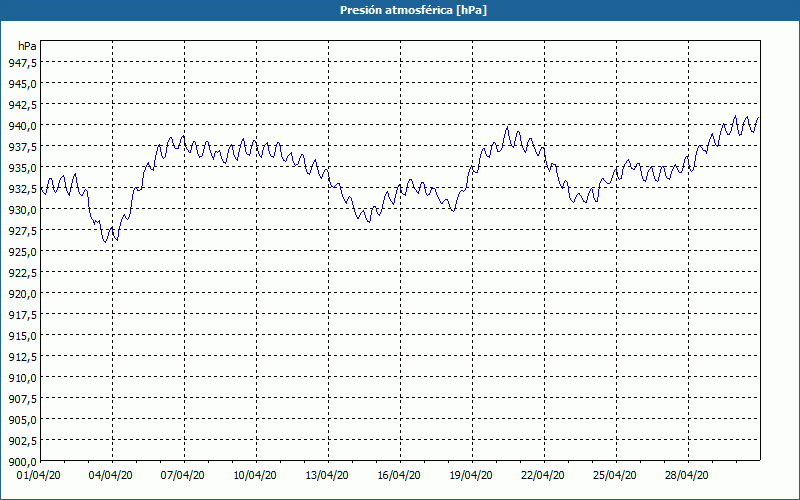Click the 28/04/20 date label
The image size is (800, 500).
[686, 475]
